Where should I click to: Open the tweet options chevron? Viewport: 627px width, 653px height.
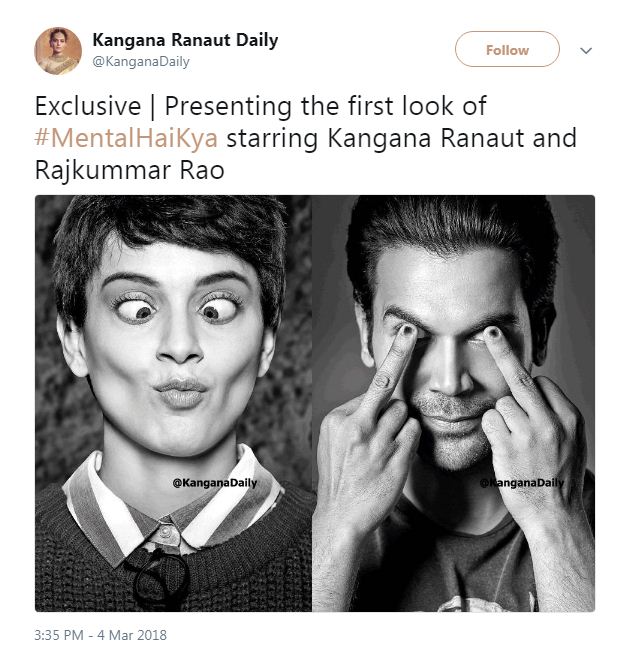coord(586,50)
